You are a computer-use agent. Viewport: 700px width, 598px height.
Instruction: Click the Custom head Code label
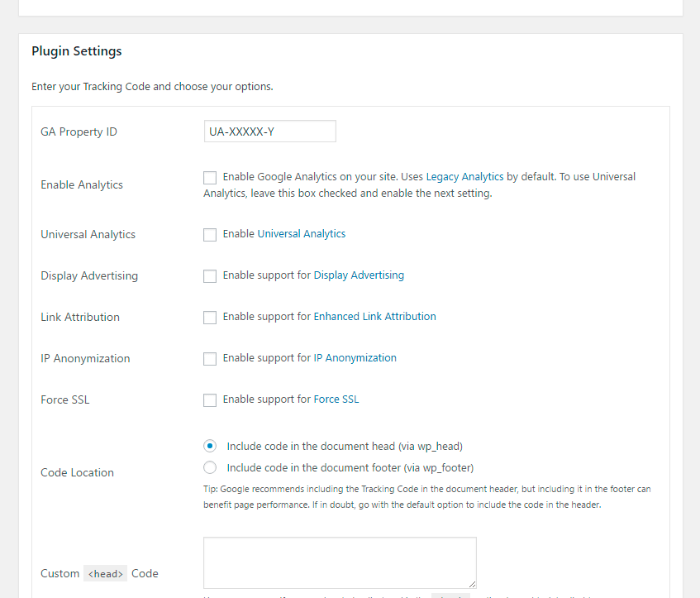click(99, 573)
